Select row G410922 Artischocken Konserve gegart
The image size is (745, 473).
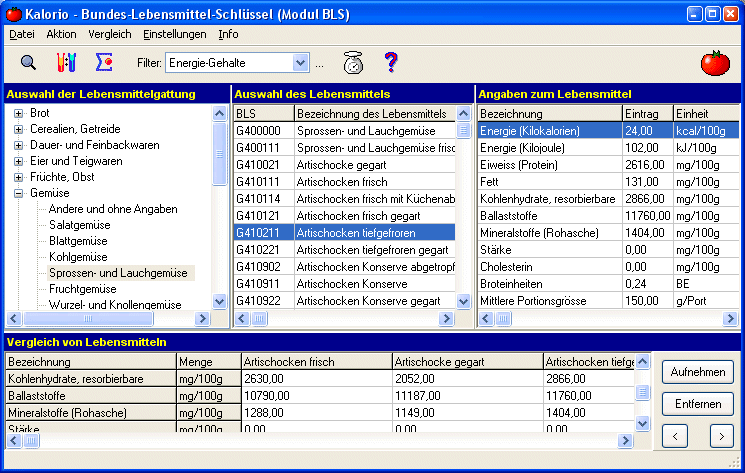click(x=344, y=301)
